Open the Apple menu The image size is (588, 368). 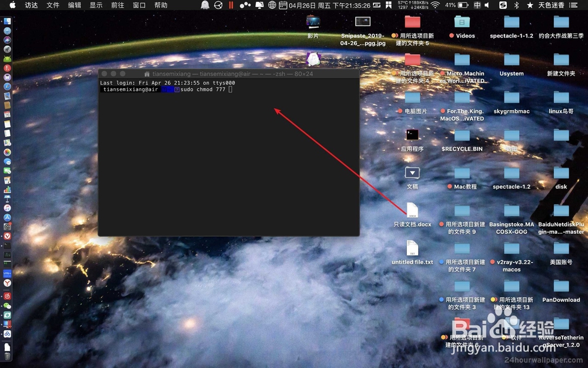click(12, 5)
